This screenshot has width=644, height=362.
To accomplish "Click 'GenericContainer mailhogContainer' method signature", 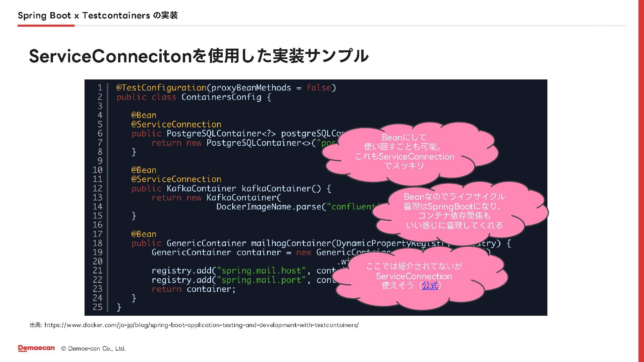I will (x=249, y=243).
